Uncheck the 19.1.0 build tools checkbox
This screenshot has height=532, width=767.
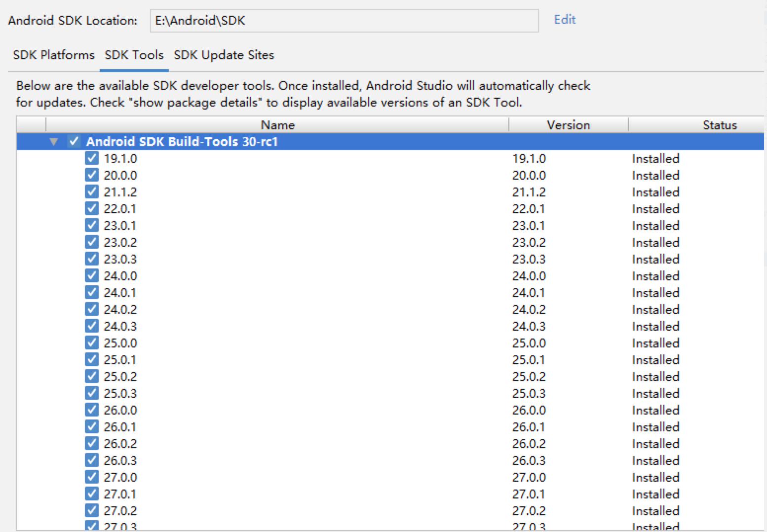pyautogui.click(x=91, y=158)
